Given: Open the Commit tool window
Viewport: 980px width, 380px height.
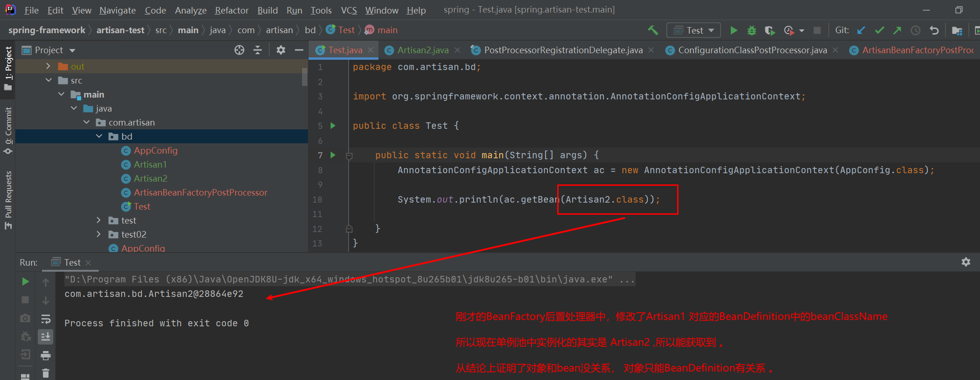Looking at the screenshot, I should coord(8,130).
